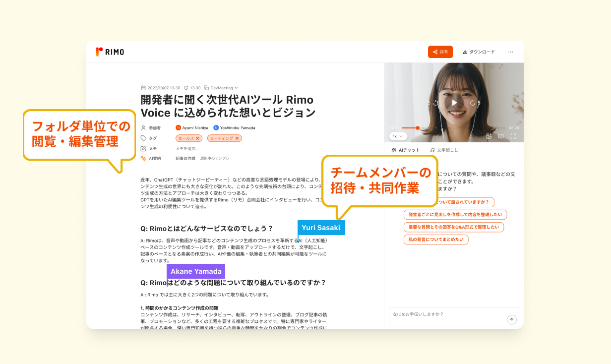The width and height of the screenshot is (611, 364).
Task: Click the tag icon beside タグ
Action: (x=143, y=138)
